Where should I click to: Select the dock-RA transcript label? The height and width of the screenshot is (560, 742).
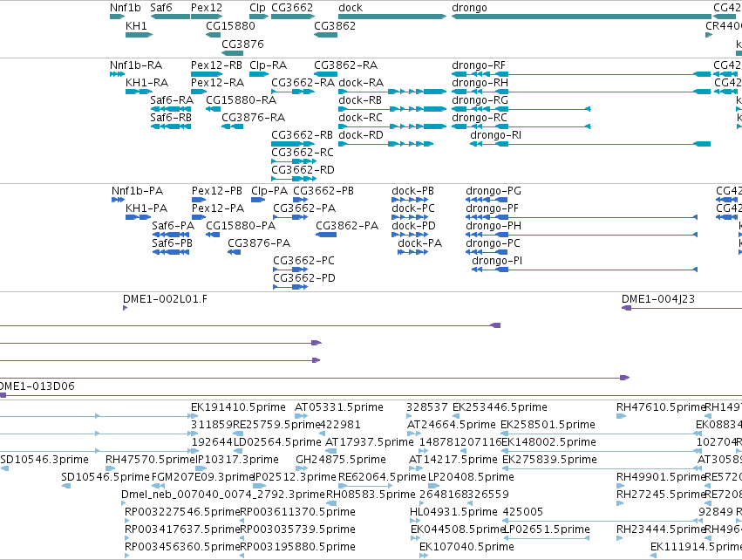tap(361, 82)
